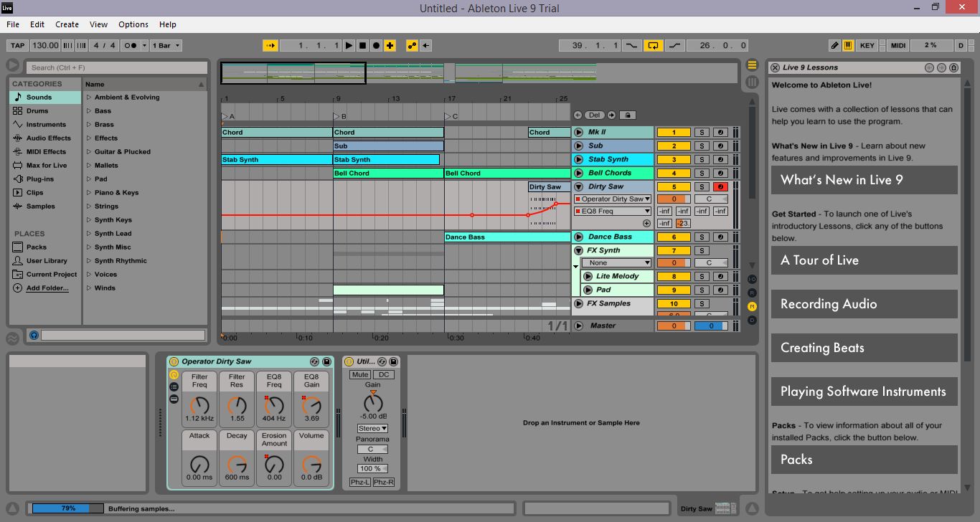Select the Instruments category

[x=45, y=125]
